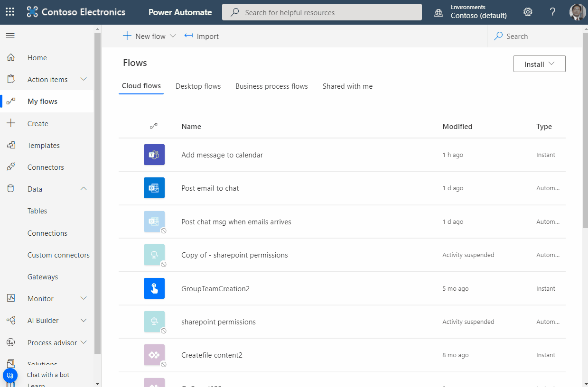Click the Search for helpful resources box

(322, 12)
